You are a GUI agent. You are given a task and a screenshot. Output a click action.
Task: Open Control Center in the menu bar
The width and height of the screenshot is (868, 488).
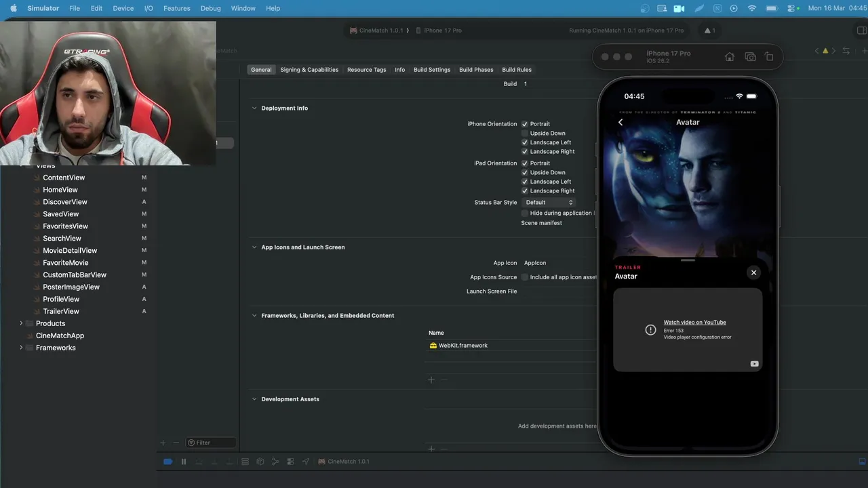click(792, 8)
